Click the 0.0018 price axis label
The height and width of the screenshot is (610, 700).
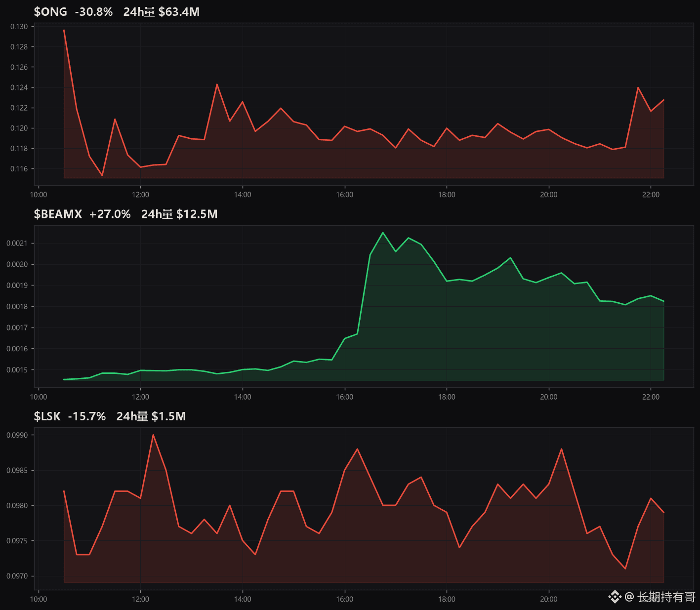click(17, 307)
